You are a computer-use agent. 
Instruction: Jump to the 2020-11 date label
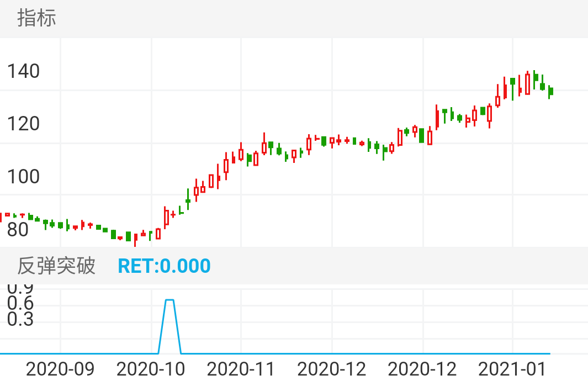pos(241,369)
